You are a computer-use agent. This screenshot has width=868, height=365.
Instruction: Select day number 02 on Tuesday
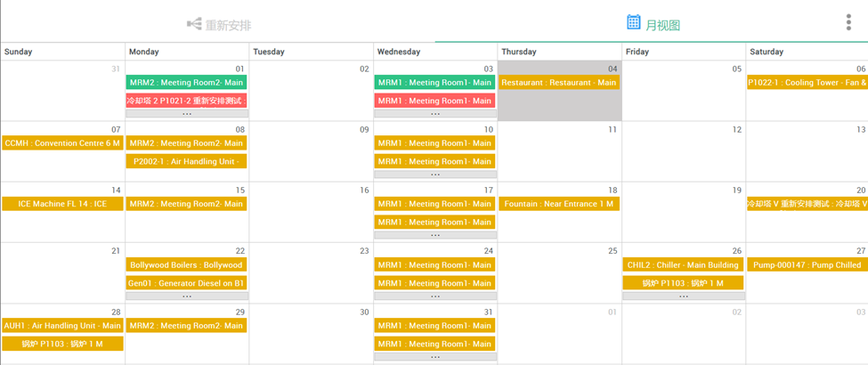(x=364, y=69)
